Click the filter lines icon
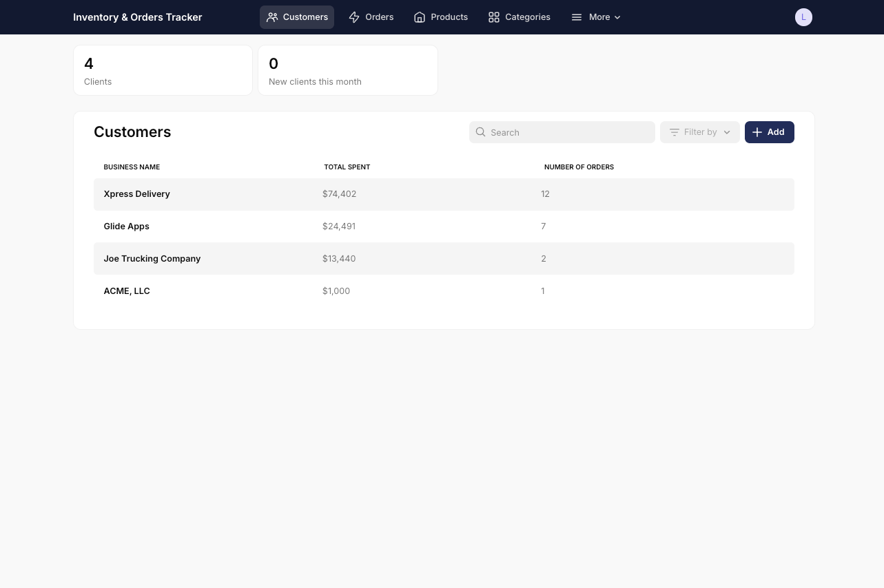This screenshot has height=588, width=884. [675, 132]
